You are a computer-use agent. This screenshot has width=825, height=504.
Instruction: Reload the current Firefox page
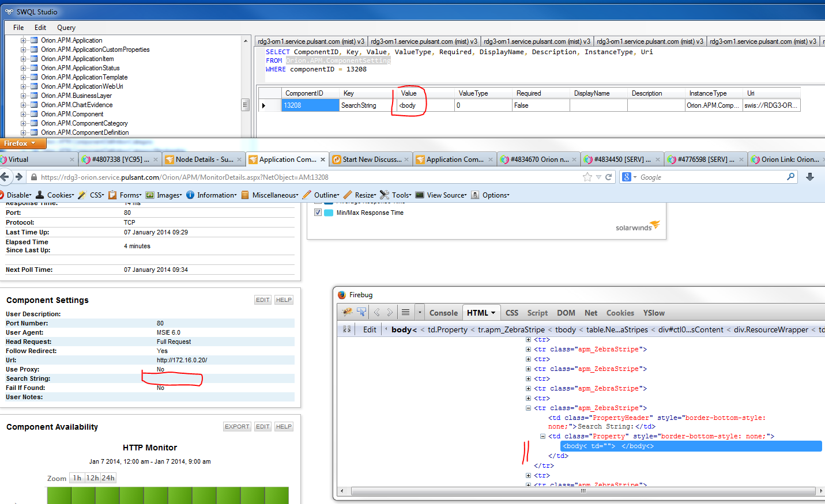click(608, 177)
